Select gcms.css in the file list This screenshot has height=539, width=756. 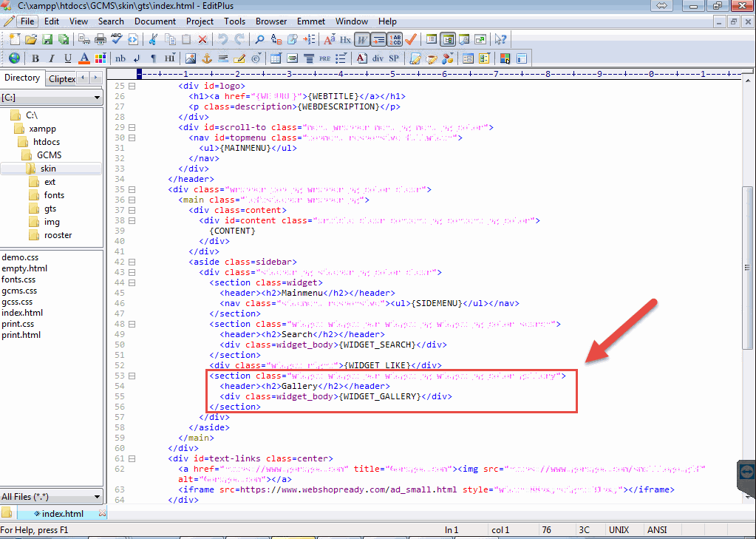pyautogui.click(x=19, y=291)
